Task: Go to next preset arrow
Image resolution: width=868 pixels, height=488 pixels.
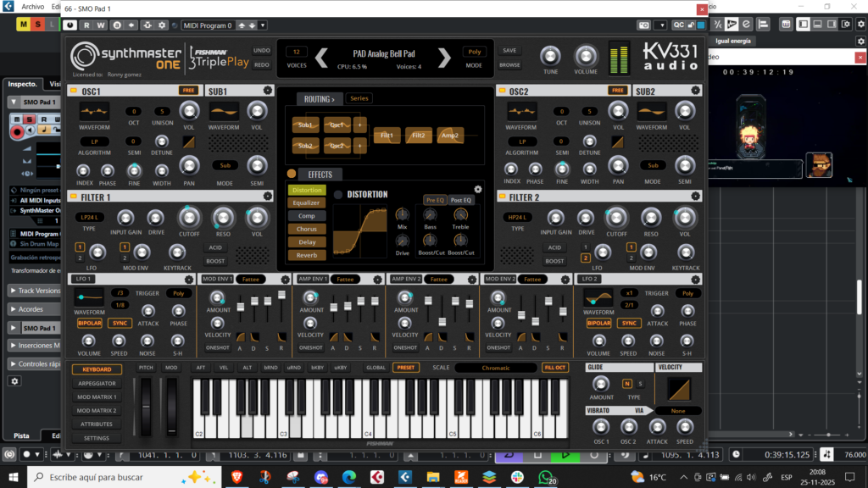Action: tap(444, 58)
